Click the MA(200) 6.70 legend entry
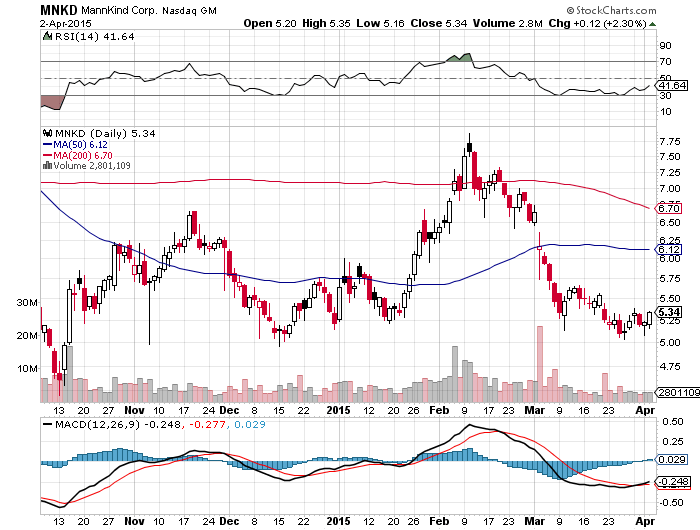The image size is (700, 530). [78, 155]
